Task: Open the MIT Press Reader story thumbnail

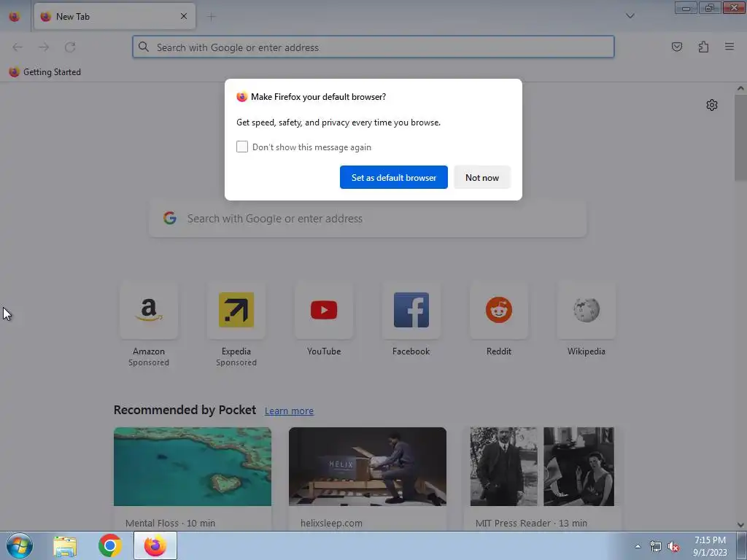Action: point(542,467)
